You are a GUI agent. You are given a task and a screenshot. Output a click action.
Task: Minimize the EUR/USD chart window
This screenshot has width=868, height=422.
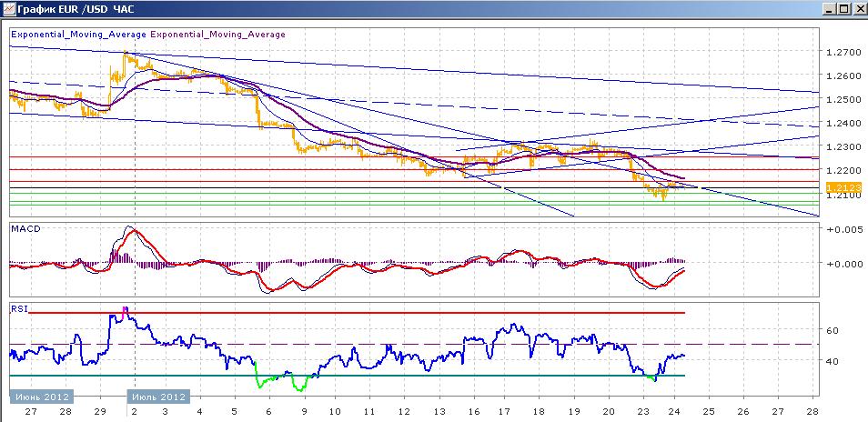coord(830,9)
